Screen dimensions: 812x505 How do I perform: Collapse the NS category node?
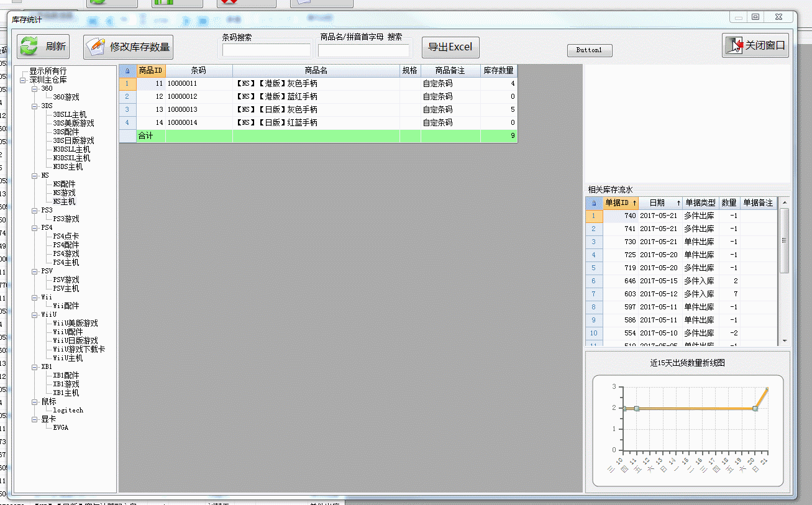(x=35, y=176)
